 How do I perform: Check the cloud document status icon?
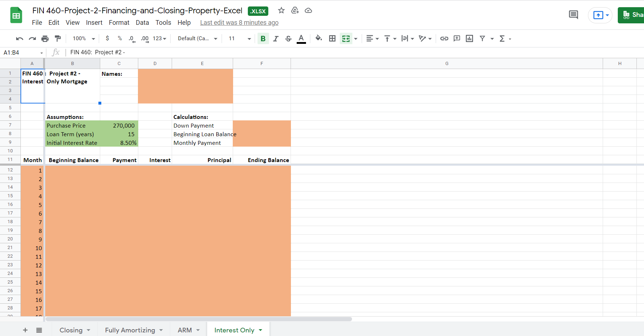pyautogui.click(x=308, y=10)
